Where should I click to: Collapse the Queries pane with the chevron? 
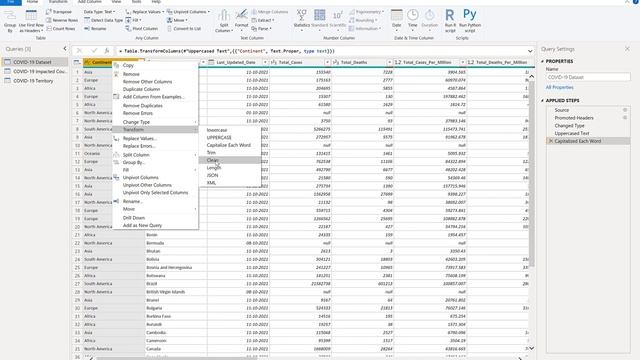pos(65,49)
